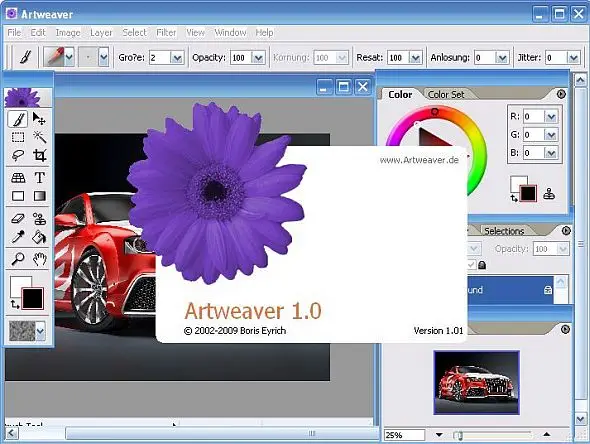Open the Window menu

tap(230, 33)
